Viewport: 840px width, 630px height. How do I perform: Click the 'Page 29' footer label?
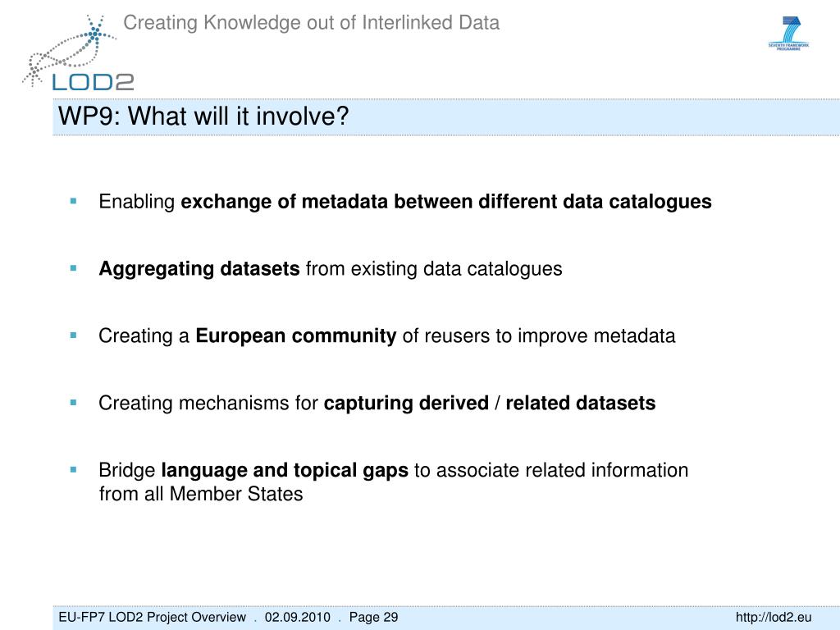373,617
